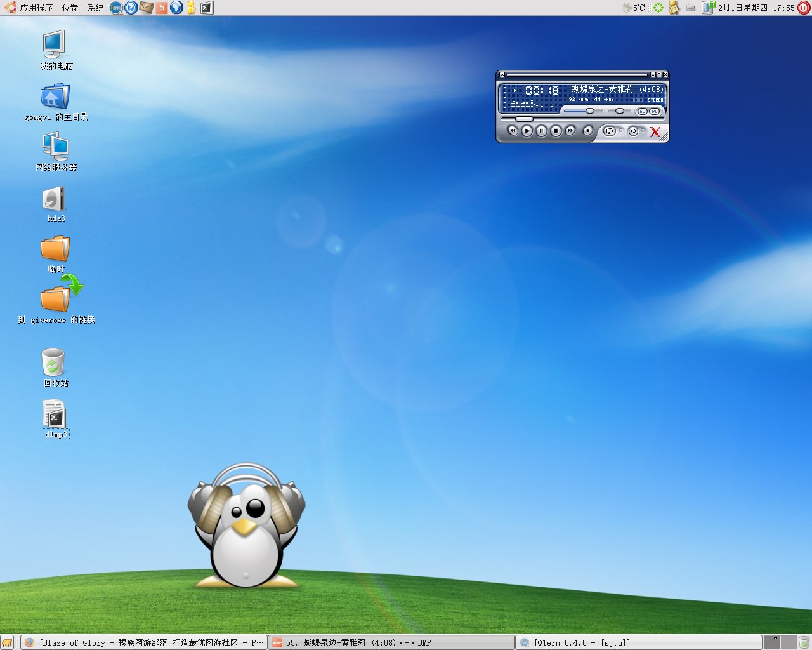The height and width of the screenshot is (650, 812).
Task: Click the date and clock 17:55
Action: coord(756,8)
